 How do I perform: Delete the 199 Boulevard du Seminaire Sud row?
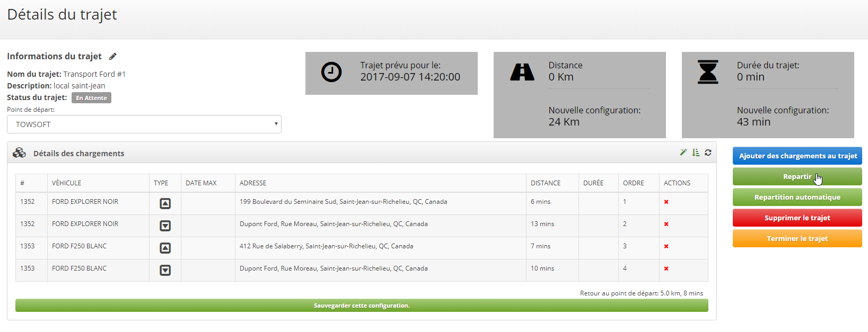(666, 202)
